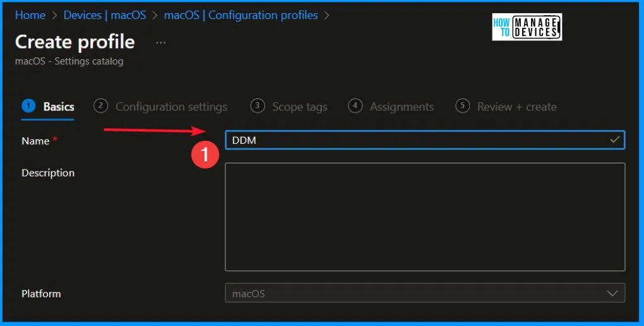Click the Home breadcrumb link
The width and height of the screenshot is (644, 326).
(30, 15)
